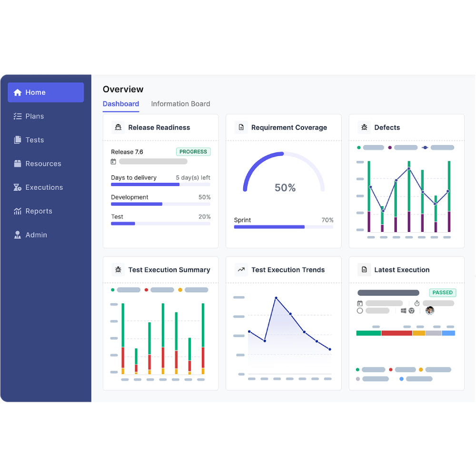
Task: Open the Tests section from the sidebar
Action: [17, 140]
